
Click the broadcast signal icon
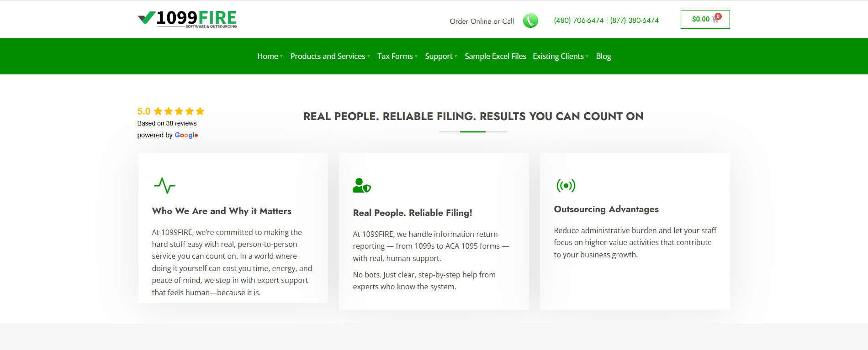(566, 185)
